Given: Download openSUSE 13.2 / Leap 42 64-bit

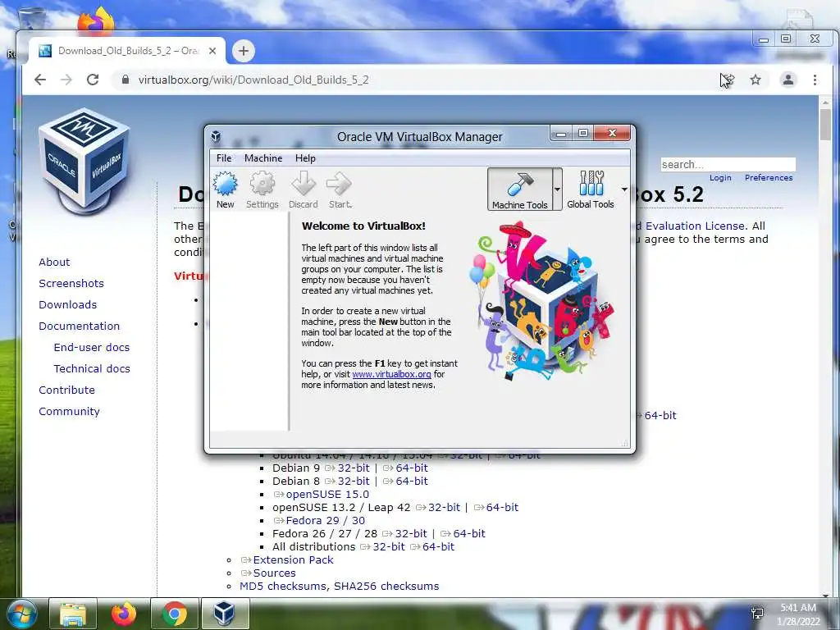Looking at the screenshot, I should (502, 507).
